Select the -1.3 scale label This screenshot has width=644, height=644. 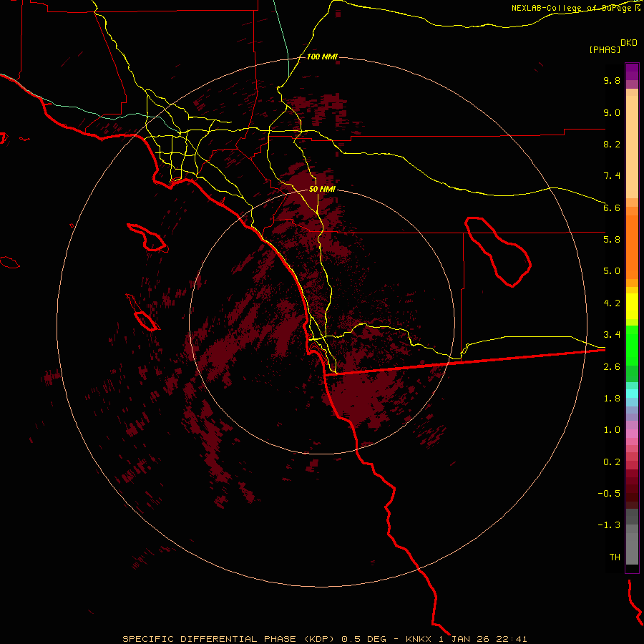pyautogui.click(x=609, y=525)
